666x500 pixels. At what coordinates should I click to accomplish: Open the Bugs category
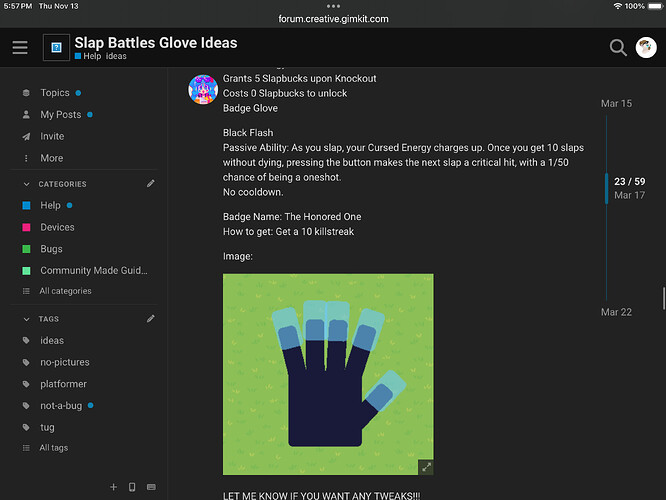(51, 249)
